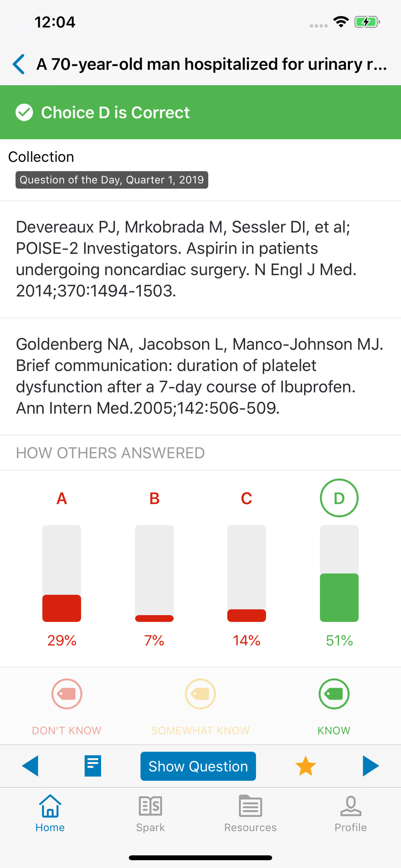Open the Goldenberg Ibuprofen reference

click(x=200, y=376)
